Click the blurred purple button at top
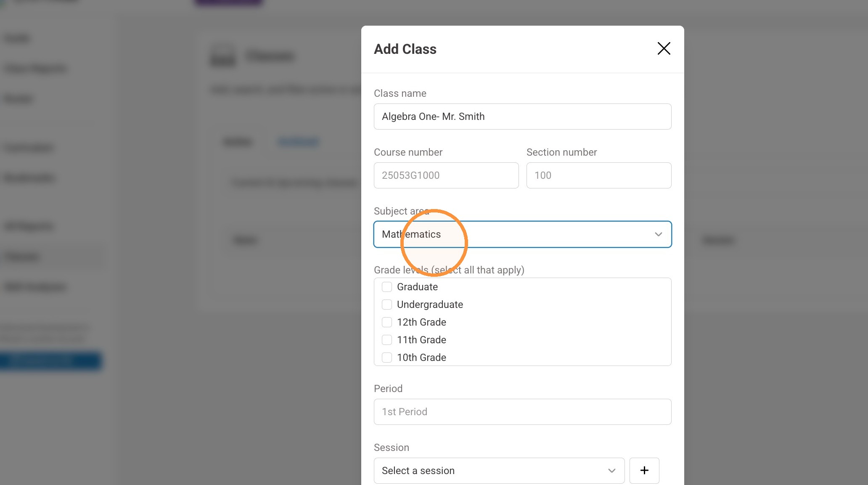 tap(228, 2)
